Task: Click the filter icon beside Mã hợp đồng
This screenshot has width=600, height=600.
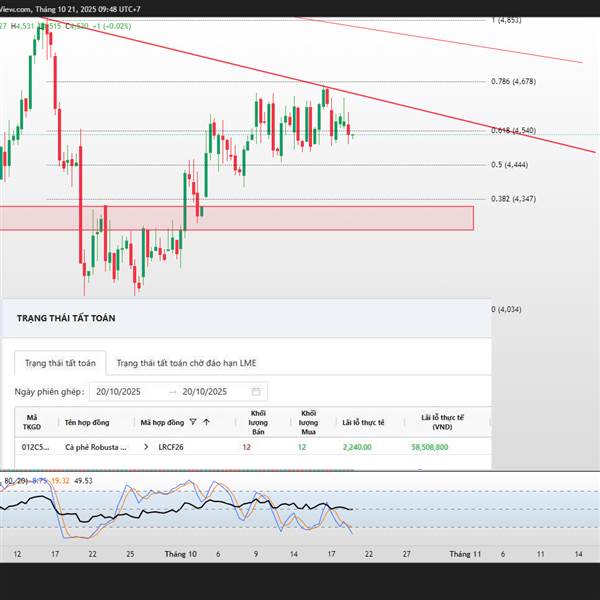Action: coord(193,422)
